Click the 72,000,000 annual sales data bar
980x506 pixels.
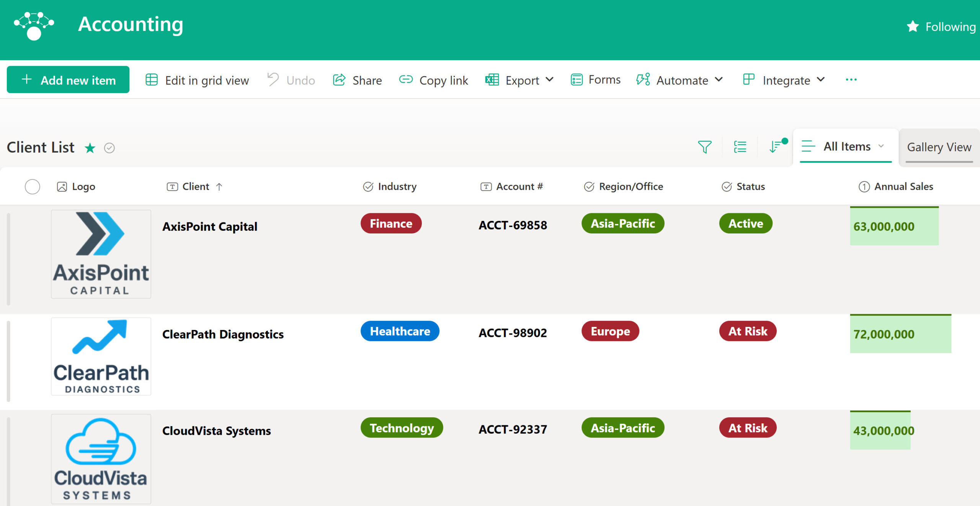900,334
